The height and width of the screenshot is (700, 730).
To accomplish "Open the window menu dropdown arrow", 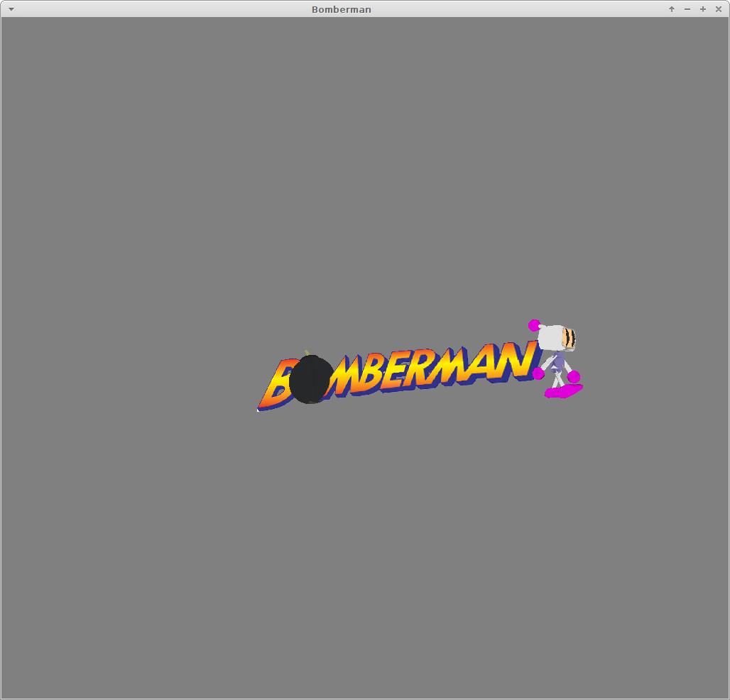I will pos(11,9).
